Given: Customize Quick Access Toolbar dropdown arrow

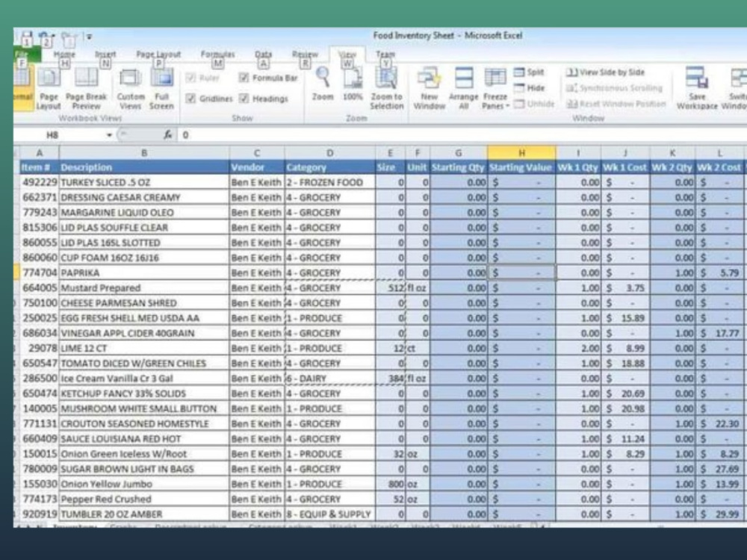Looking at the screenshot, I should click(x=89, y=37).
